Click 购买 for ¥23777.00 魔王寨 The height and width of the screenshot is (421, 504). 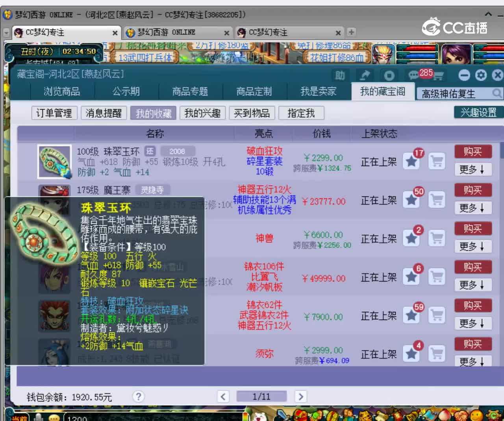[472, 190]
